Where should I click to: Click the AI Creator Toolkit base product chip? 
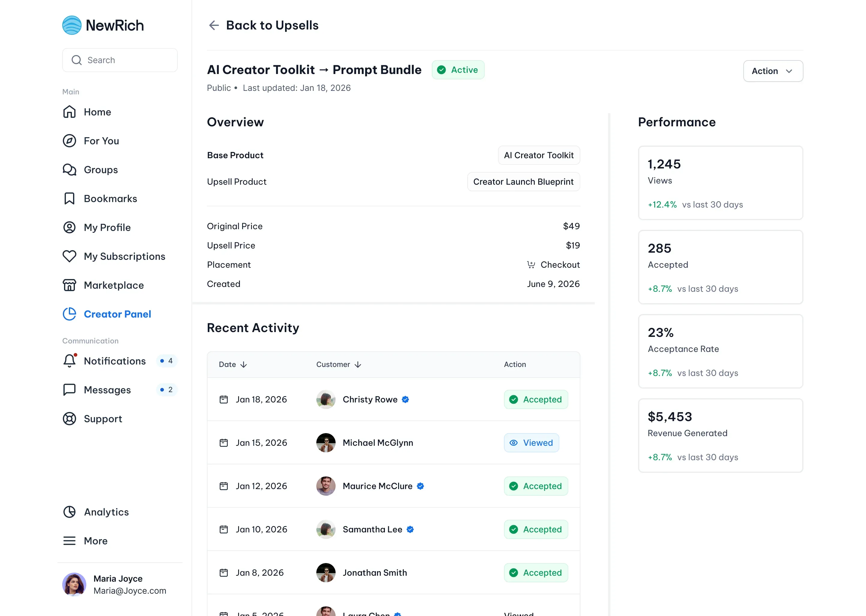(x=539, y=155)
